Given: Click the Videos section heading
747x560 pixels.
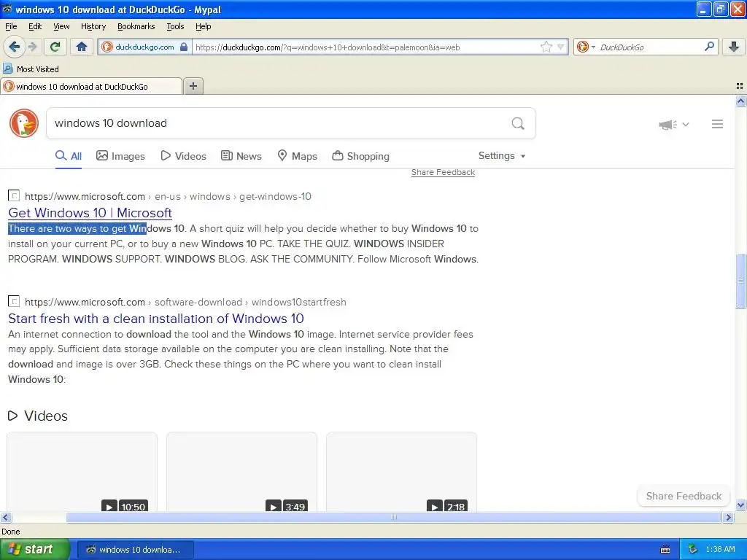Looking at the screenshot, I should click(x=38, y=416).
